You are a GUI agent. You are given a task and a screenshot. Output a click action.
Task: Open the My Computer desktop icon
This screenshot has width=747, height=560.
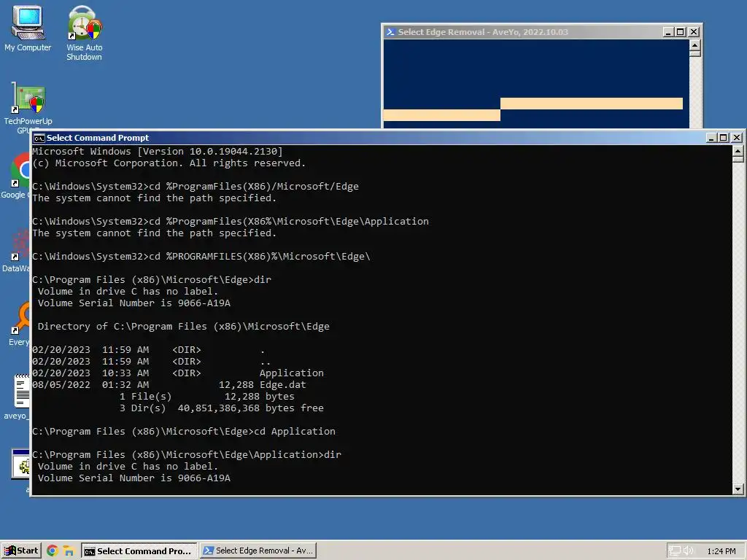coord(28,28)
